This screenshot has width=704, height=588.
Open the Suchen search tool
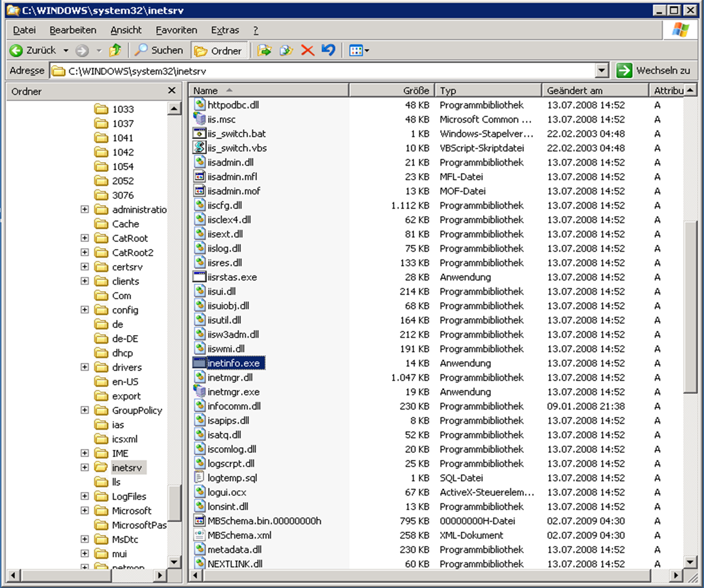click(x=159, y=50)
